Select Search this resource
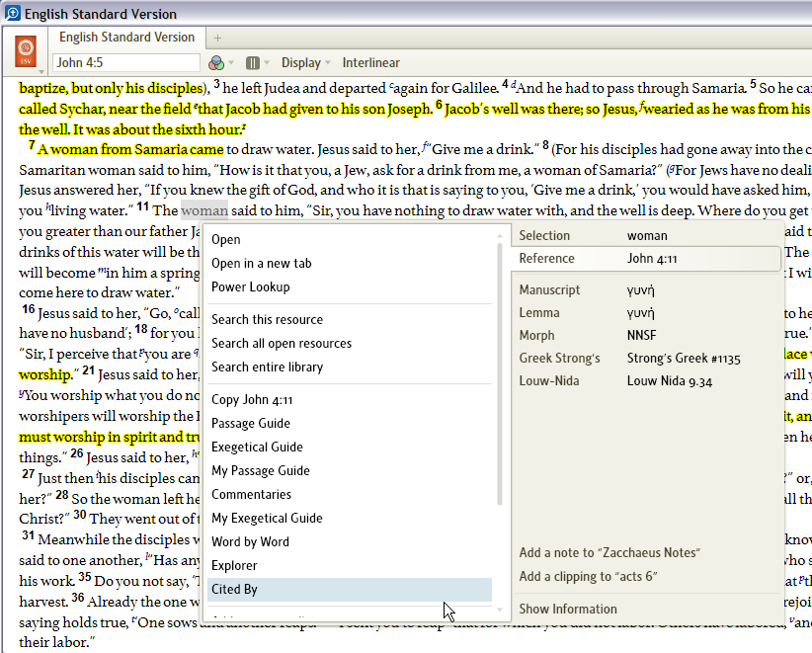Screen dimensions: 812x653 click(x=350, y=320)
